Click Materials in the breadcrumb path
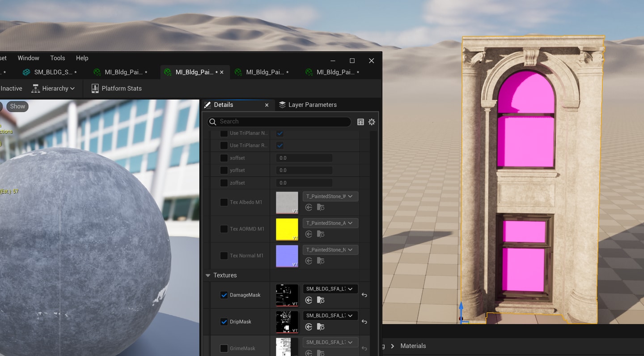The width and height of the screenshot is (644, 356). pos(413,346)
